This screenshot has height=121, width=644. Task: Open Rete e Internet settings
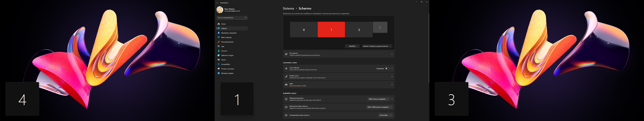coord(232,38)
